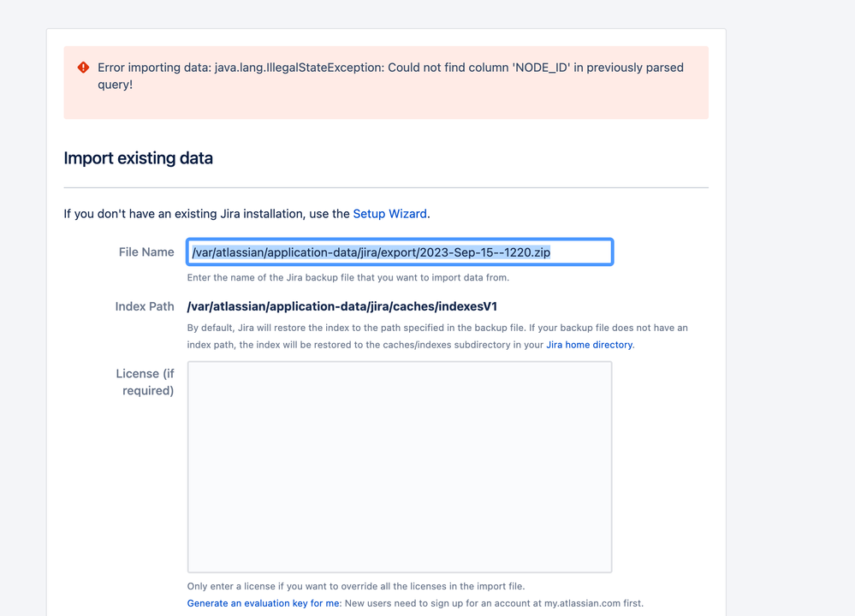Click the Index Path label
Screen dimensions: 855x616
(x=145, y=306)
